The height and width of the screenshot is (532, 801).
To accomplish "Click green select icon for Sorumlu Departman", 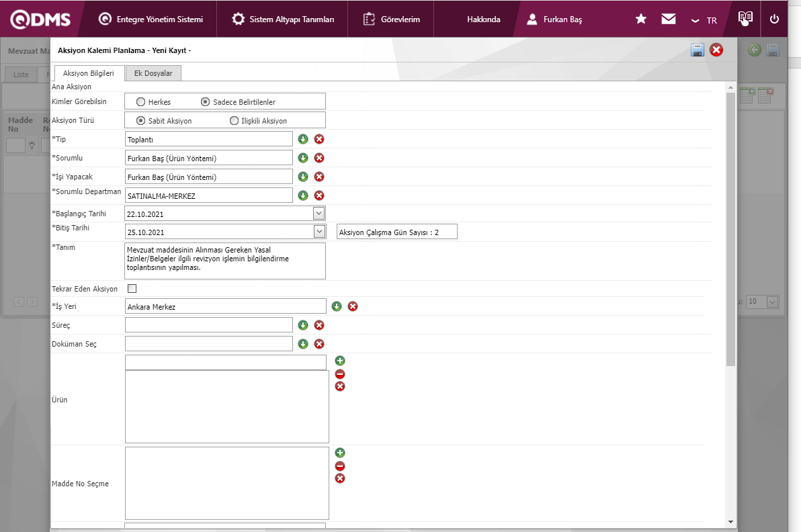I will (303, 195).
